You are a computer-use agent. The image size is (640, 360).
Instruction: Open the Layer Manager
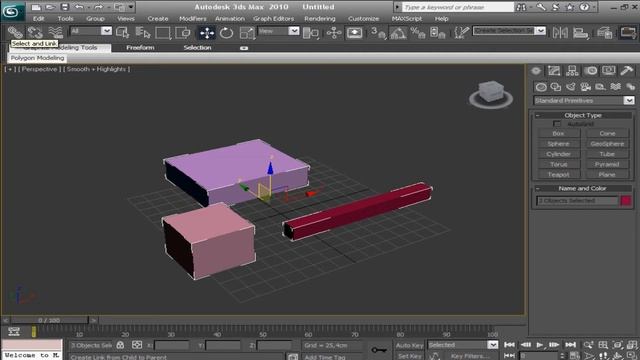604,33
